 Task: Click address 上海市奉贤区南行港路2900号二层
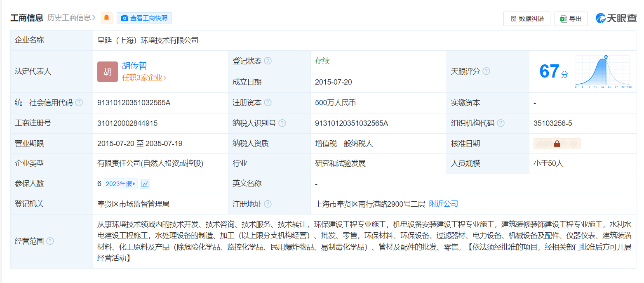point(370,204)
